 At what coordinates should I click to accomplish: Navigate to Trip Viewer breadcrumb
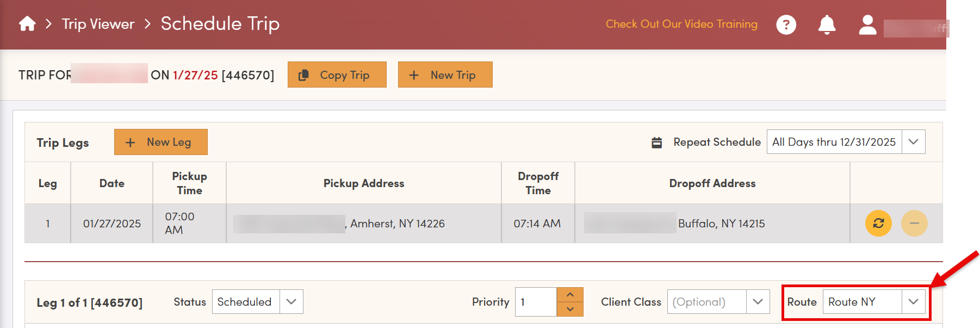click(x=98, y=24)
